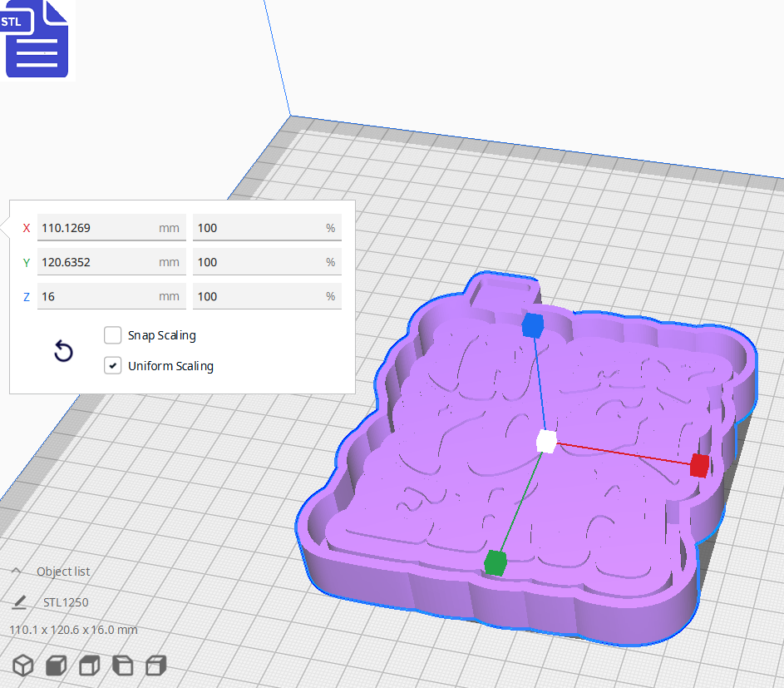Click the red X-axis scale handle
This screenshot has width=784, height=688.
point(698,466)
